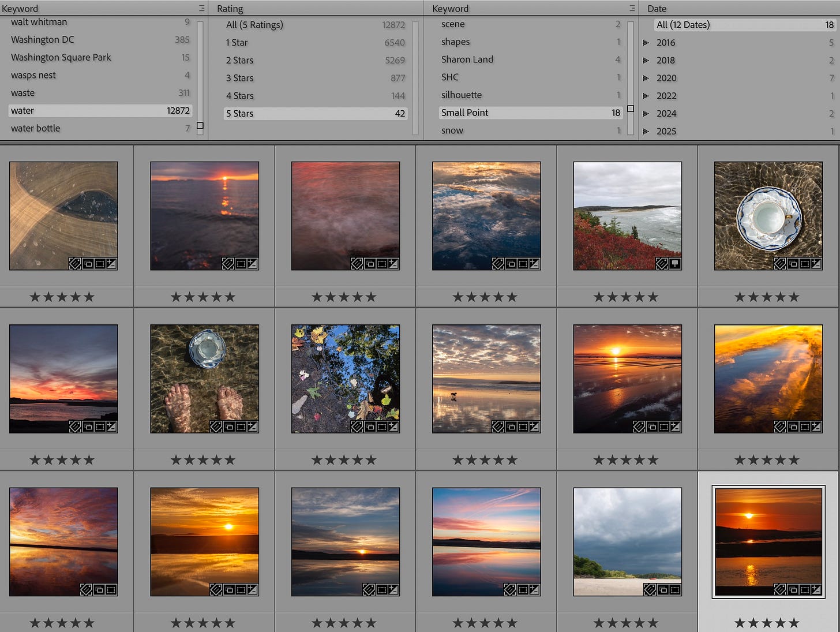Click scrollbar thumb in Small Point keyword column
Image resolution: width=840 pixels, height=632 pixels.
[631, 109]
